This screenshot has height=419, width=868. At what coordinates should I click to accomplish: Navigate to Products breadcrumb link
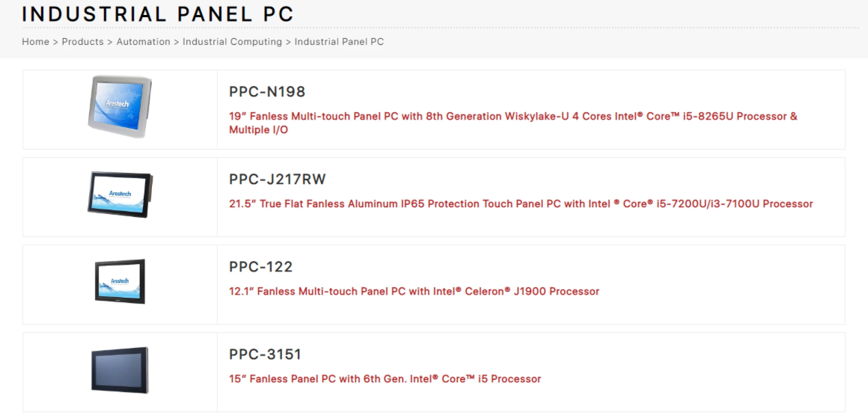tap(83, 42)
